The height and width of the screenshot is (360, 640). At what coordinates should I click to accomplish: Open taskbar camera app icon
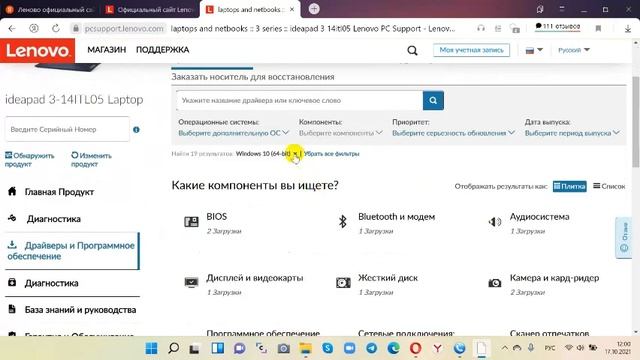pyautogui.click(x=283, y=348)
